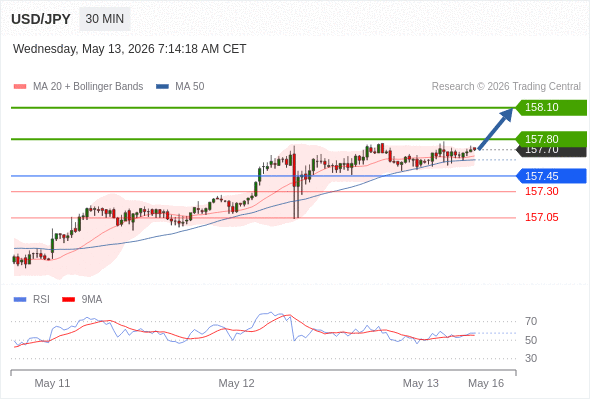Click the '9MA' legend label
Image resolution: width=590 pixels, height=400 pixels.
point(92,300)
